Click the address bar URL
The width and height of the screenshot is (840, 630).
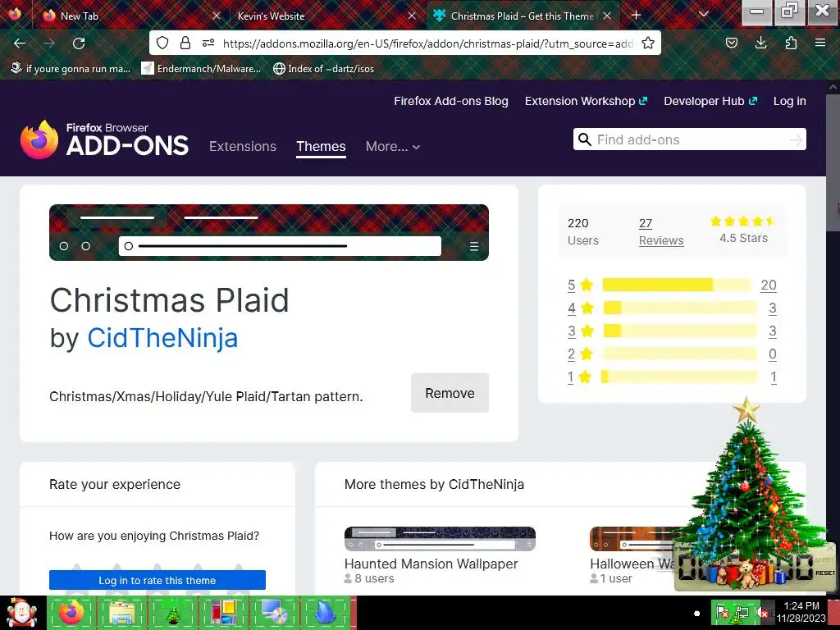click(x=427, y=43)
